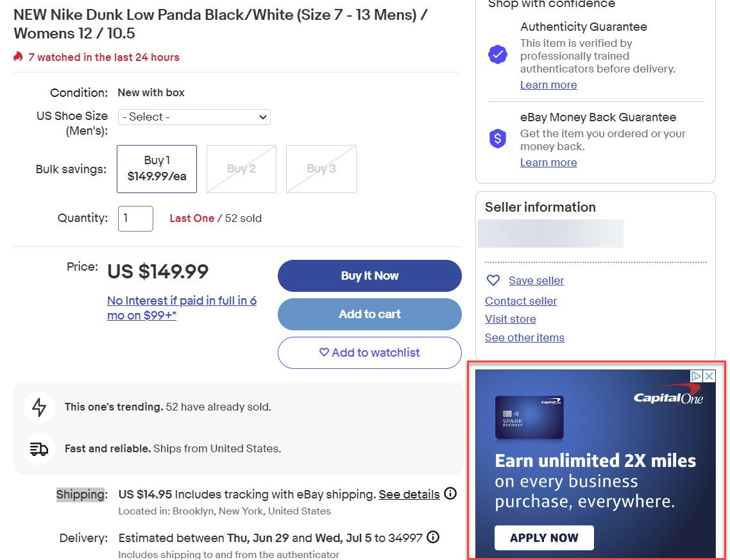
Task: Click the Money Back Guarantee shield icon
Action: (498, 139)
